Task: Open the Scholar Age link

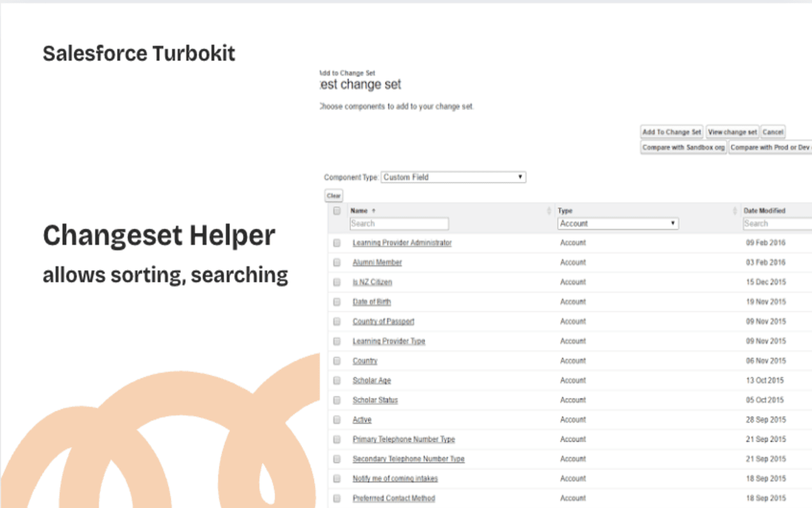Action: (x=372, y=381)
